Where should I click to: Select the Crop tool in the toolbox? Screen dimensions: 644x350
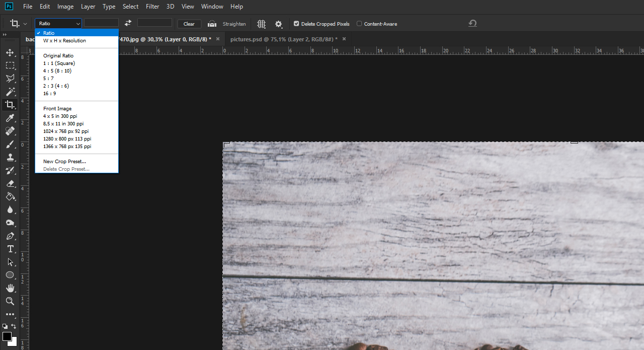coord(10,105)
